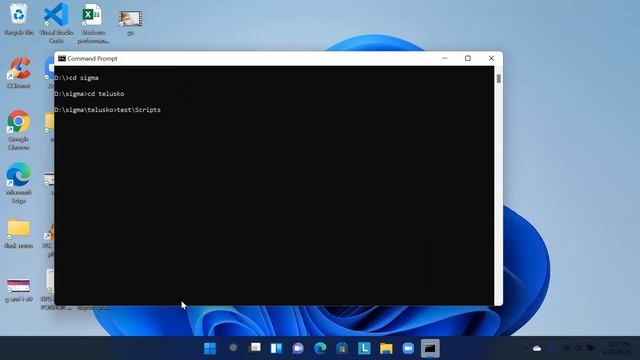640x360 pixels.
Task: Open File Explorer from taskbar
Action: tap(386, 348)
